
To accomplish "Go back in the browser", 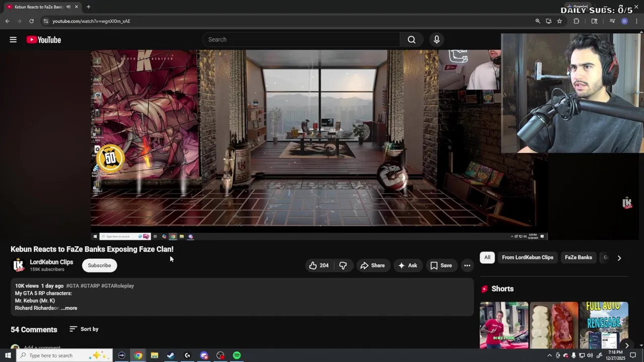I will [x=7, y=21].
